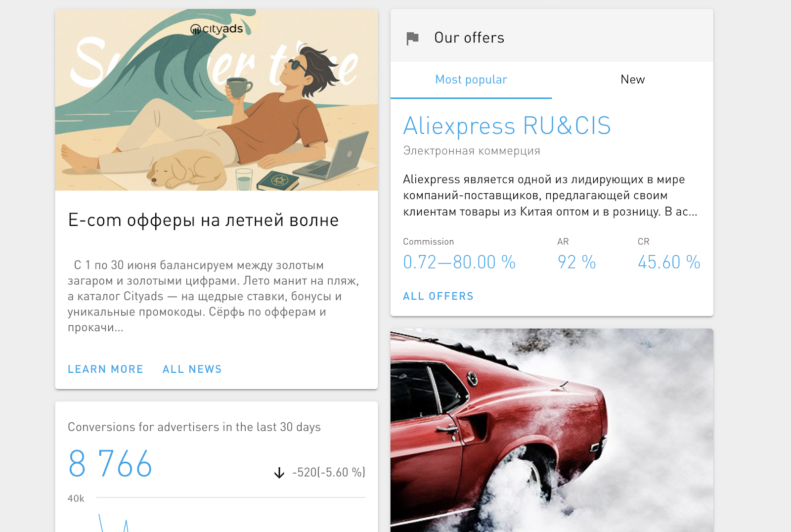
Task: Open the E-com офферы на летней волне headline
Action: [203, 220]
